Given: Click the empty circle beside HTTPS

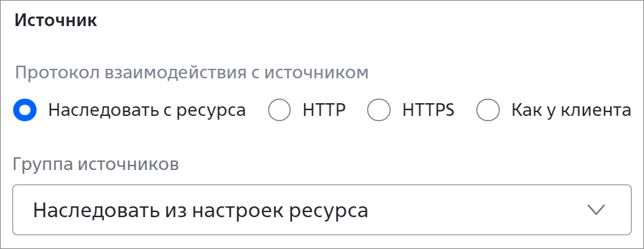Looking at the screenshot, I should [379, 110].
